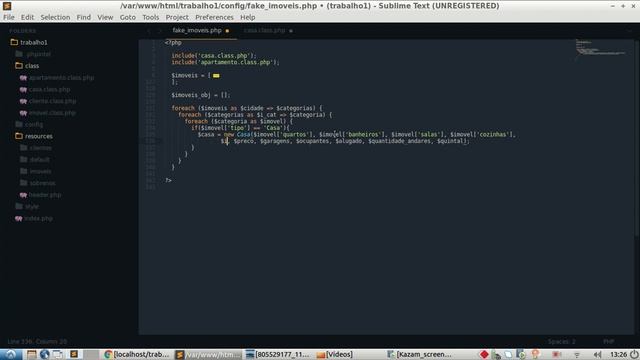
Task: Switch to the Videos taskbar window
Action: 335,354
